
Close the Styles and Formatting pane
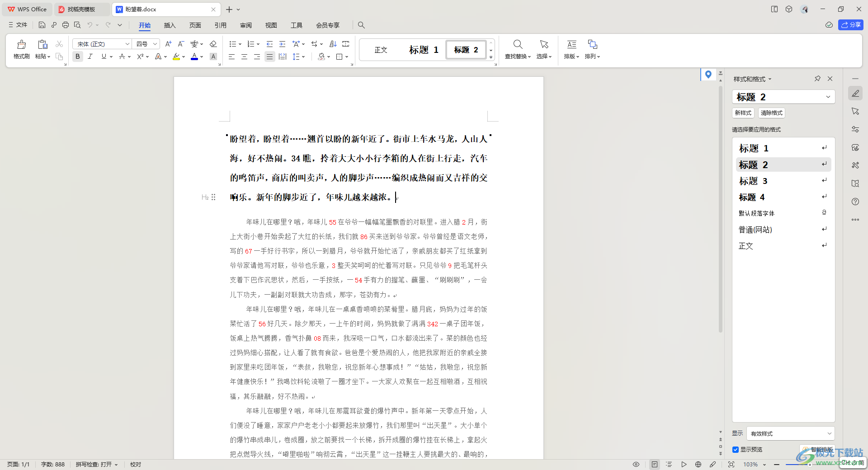click(830, 79)
